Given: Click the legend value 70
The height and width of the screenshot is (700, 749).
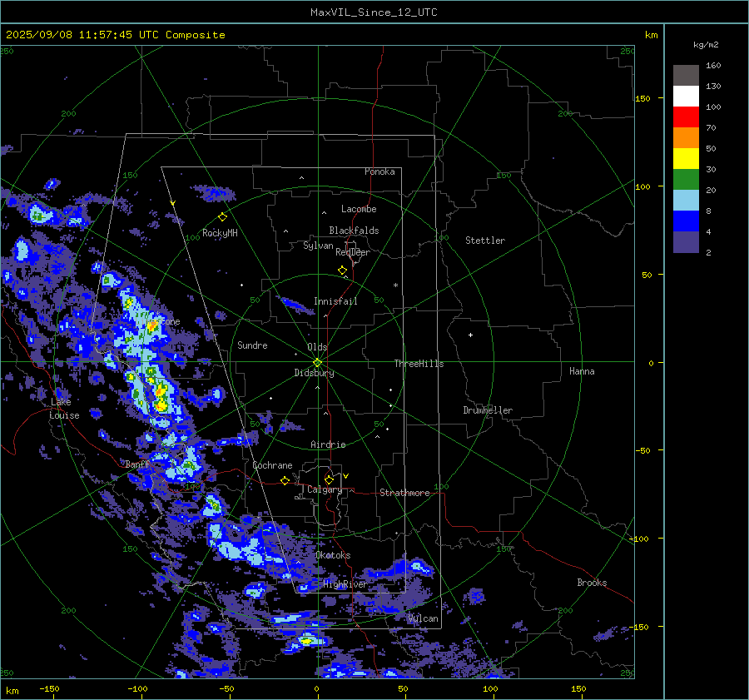Looking at the screenshot, I should [x=711, y=128].
